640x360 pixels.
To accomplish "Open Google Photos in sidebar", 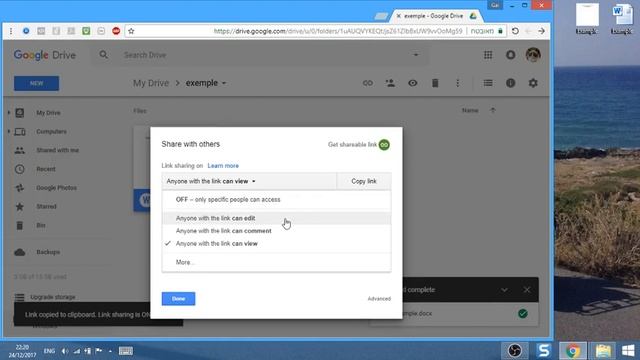I will [x=56, y=188].
